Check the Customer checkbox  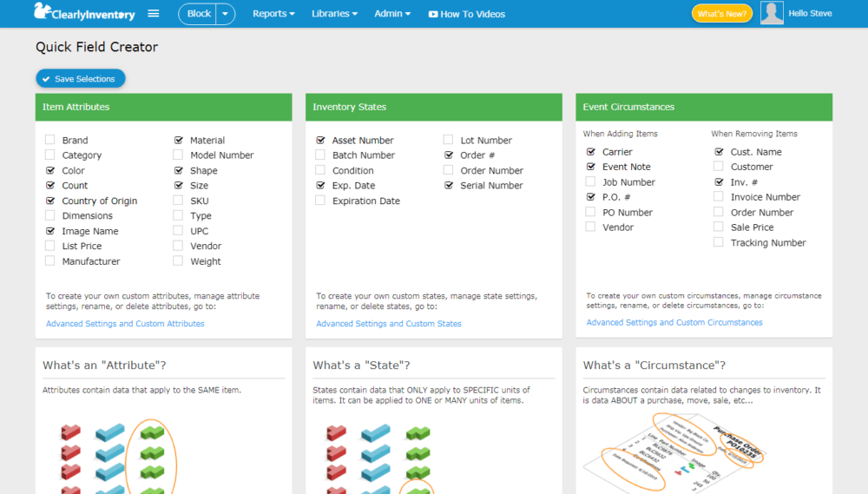click(x=719, y=166)
